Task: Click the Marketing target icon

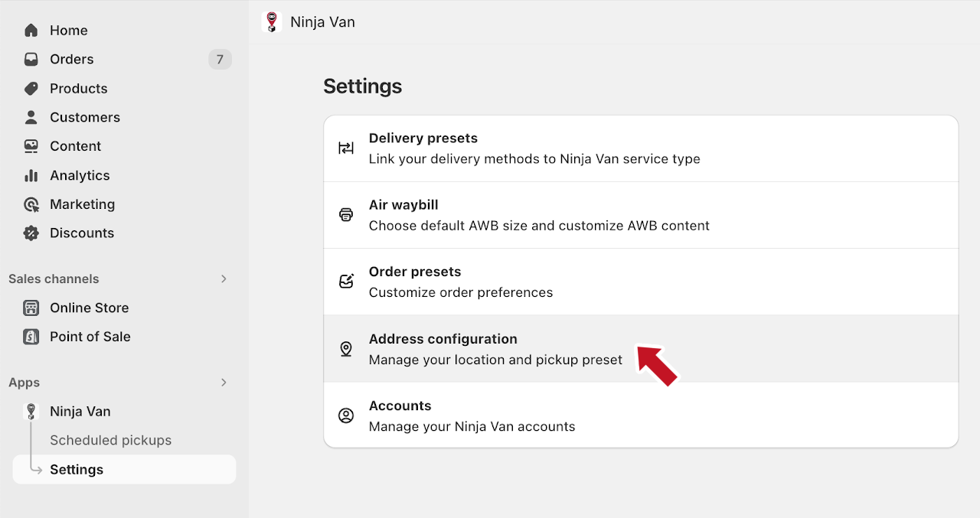Action: tap(31, 204)
